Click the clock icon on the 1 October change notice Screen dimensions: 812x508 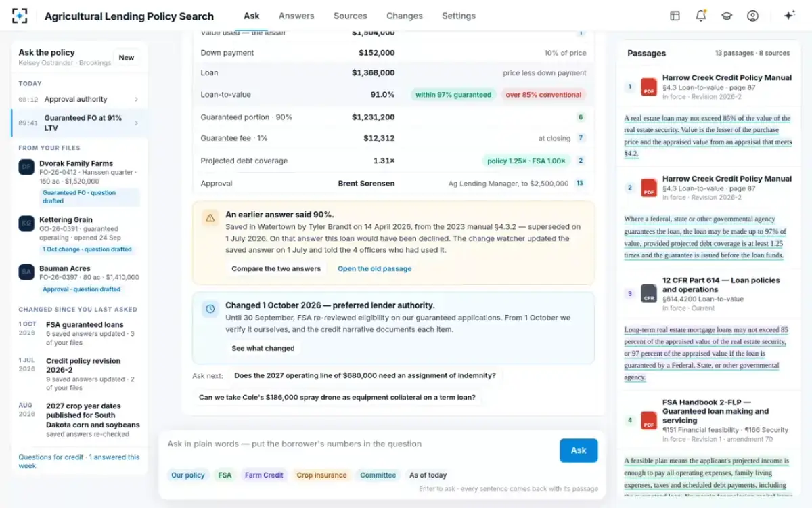[210, 309]
